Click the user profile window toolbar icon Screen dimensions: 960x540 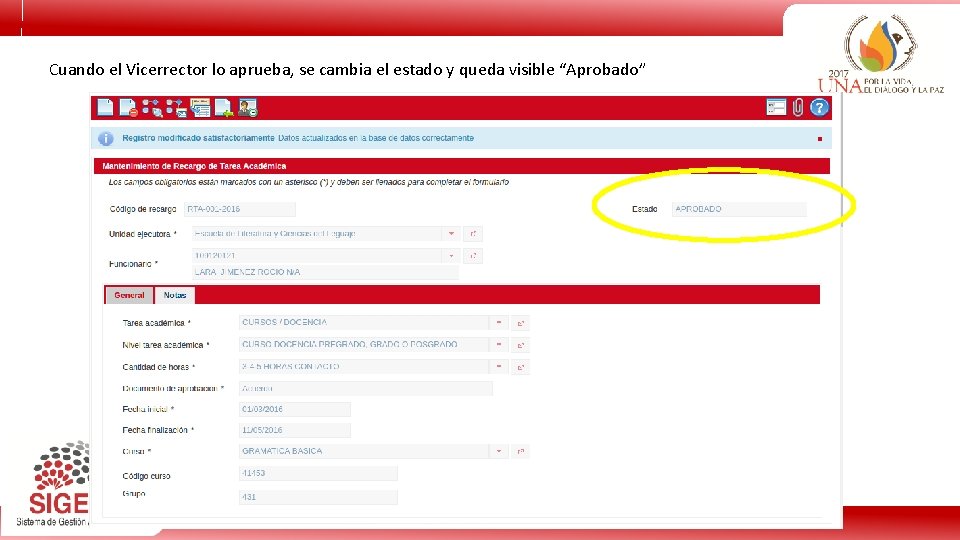(248, 108)
